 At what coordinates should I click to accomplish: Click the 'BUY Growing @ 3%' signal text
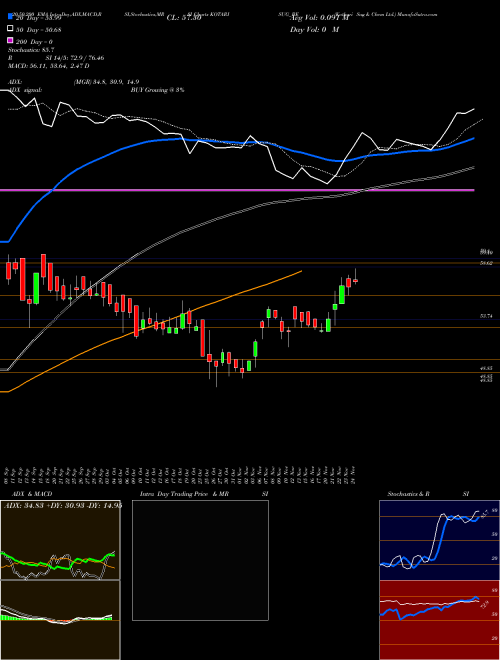(x=157, y=90)
